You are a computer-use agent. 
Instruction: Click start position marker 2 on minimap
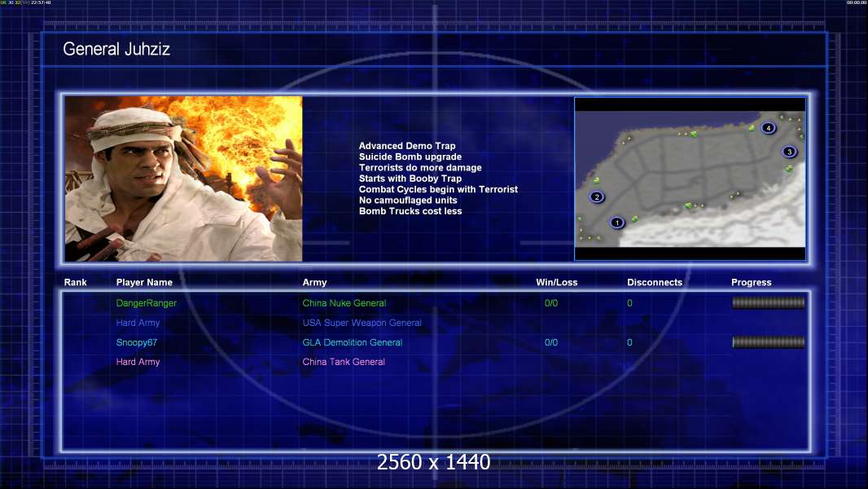pyautogui.click(x=597, y=196)
